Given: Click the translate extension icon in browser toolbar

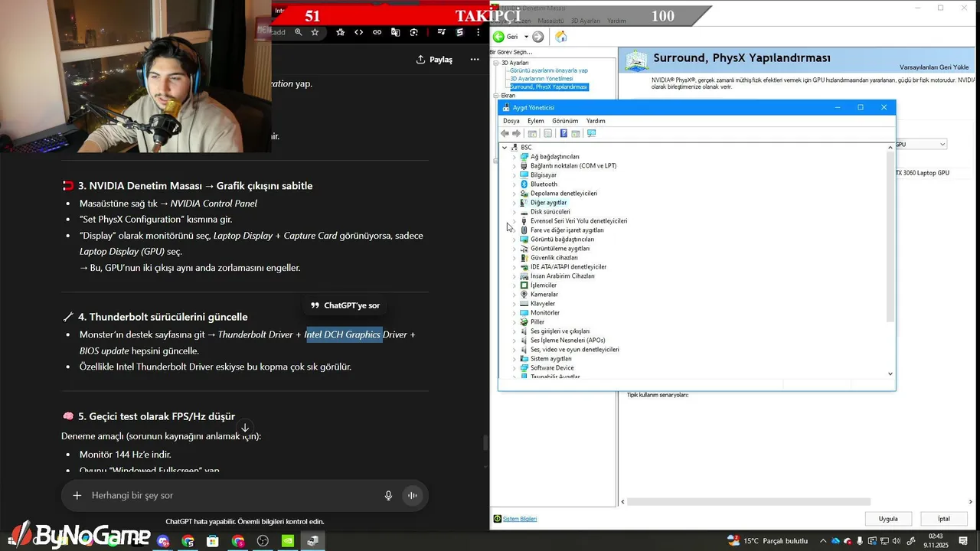Looking at the screenshot, I should pos(395,32).
